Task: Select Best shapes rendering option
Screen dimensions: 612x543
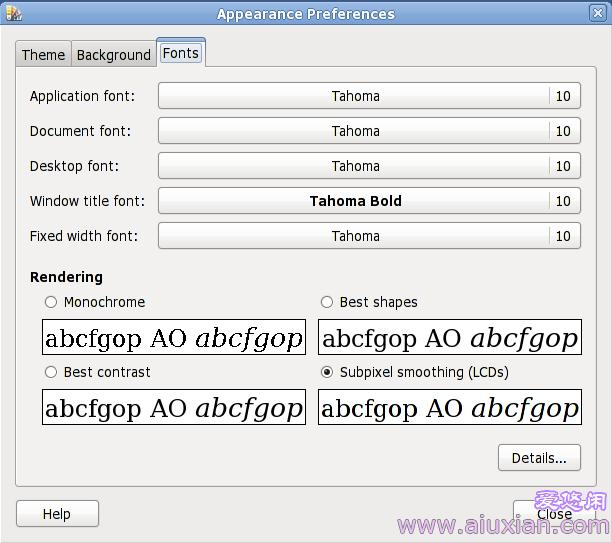Action: [327, 302]
